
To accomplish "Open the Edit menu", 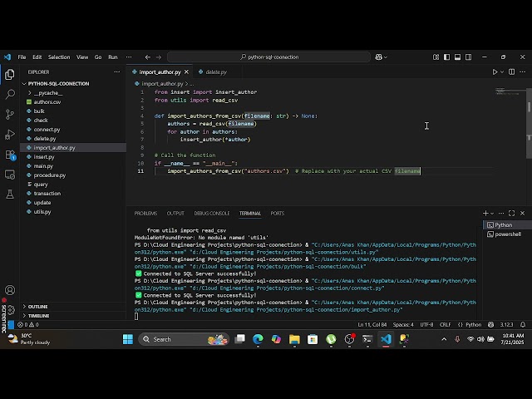I will click(x=37, y=57).
